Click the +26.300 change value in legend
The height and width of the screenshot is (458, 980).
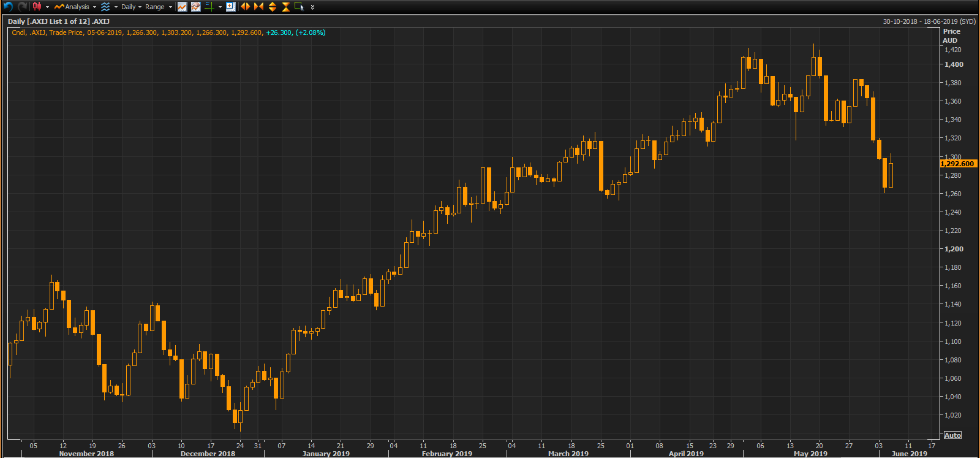pos(279,32)
